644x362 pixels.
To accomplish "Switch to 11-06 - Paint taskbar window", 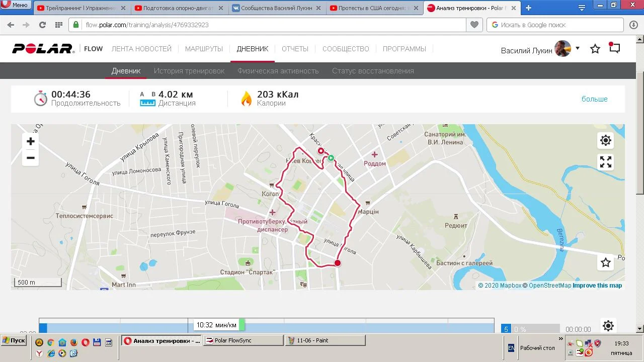I will coord(325,340).
